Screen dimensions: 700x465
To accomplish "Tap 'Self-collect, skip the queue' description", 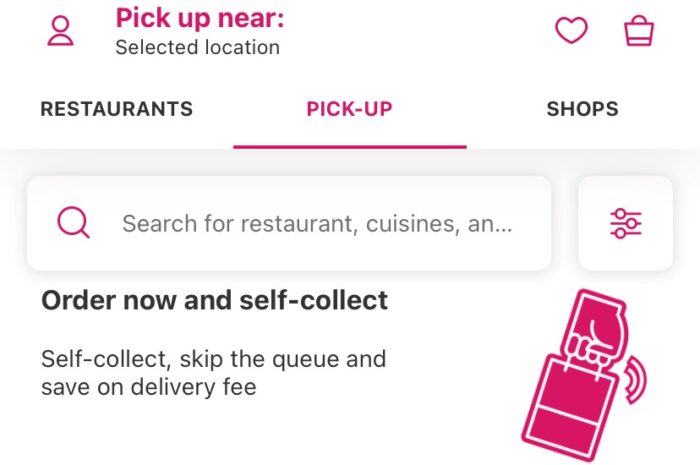I will (213, 359).
